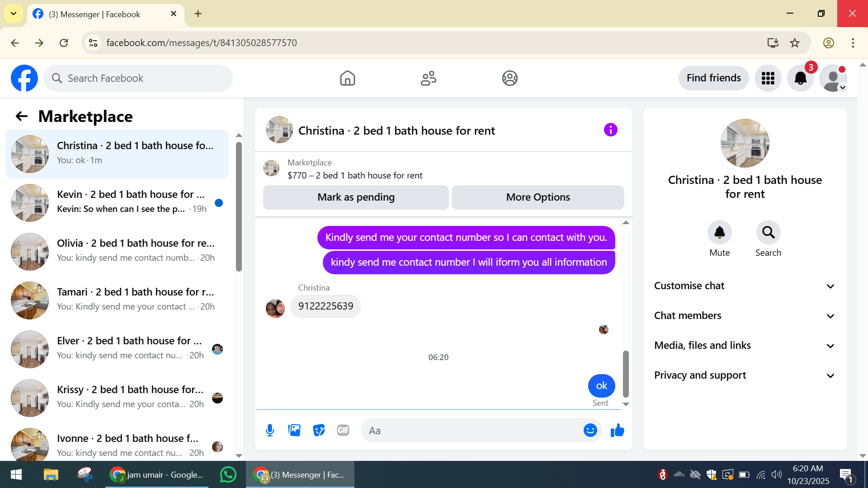Send a thumbs-up like
The height and width of the screenshot is (488, 868).
(x=617, y=430)
